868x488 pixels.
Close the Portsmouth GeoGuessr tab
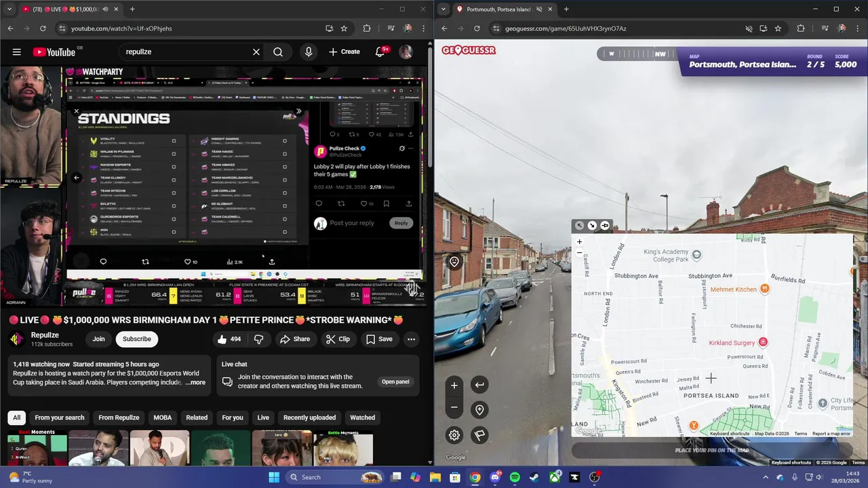(x=550, y=9)
